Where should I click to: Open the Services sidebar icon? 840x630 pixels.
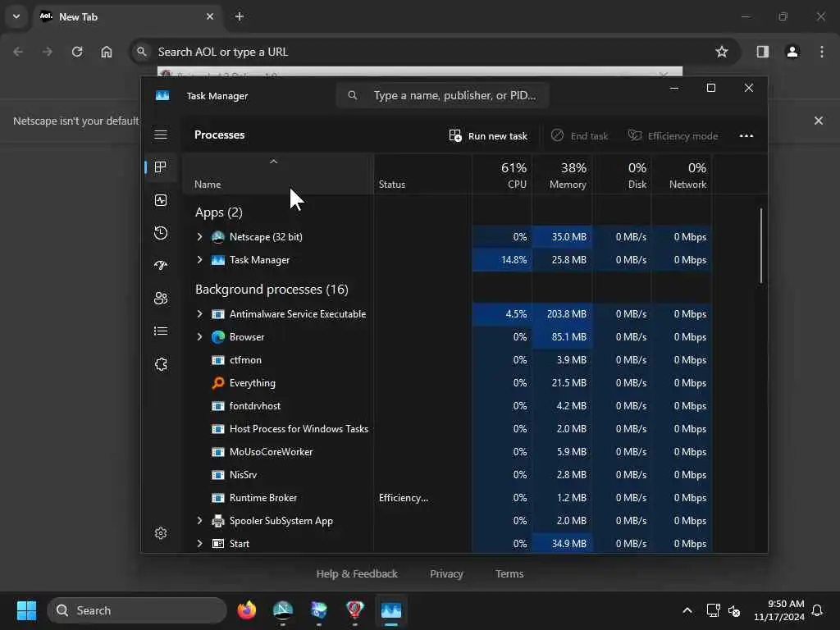click(161, 364)
